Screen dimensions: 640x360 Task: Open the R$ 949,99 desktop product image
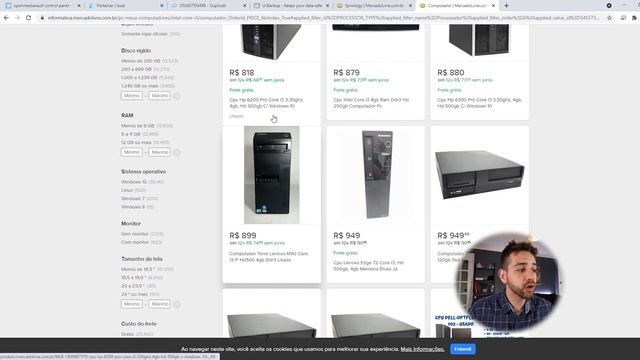coord(480,175)
